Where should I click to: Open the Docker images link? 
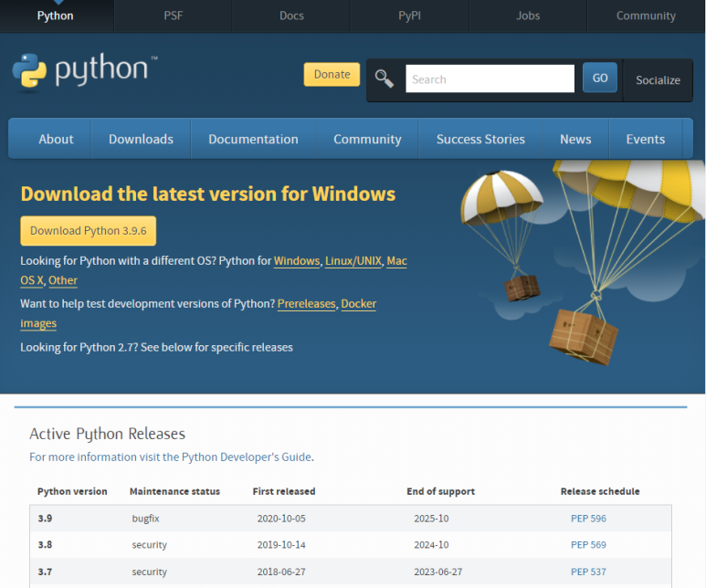click(x=358, y=304)
